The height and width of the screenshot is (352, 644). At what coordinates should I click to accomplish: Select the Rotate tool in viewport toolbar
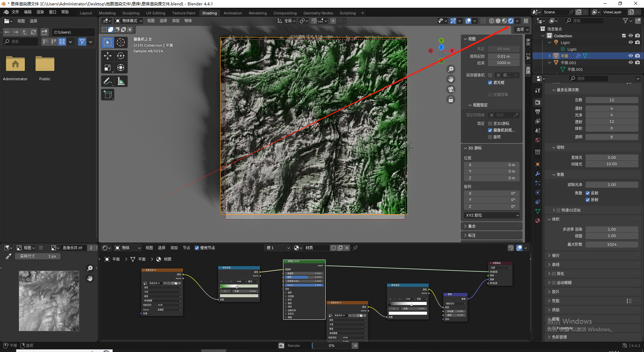(x=121, y=56)
